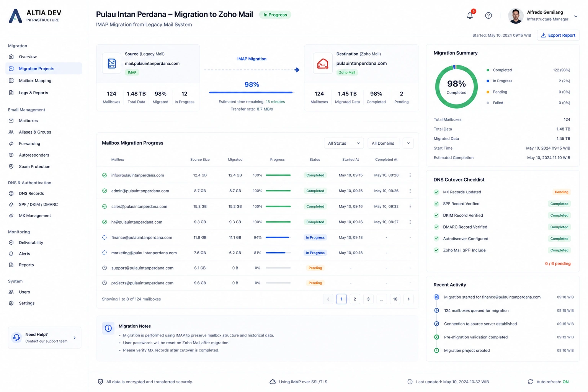Click marketing@ 81% progress bar

click(278, 253)
